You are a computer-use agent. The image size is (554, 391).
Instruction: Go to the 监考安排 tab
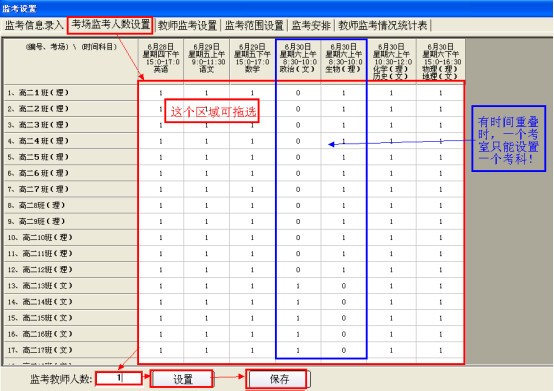pyautogui.click(x=311, y=25)
